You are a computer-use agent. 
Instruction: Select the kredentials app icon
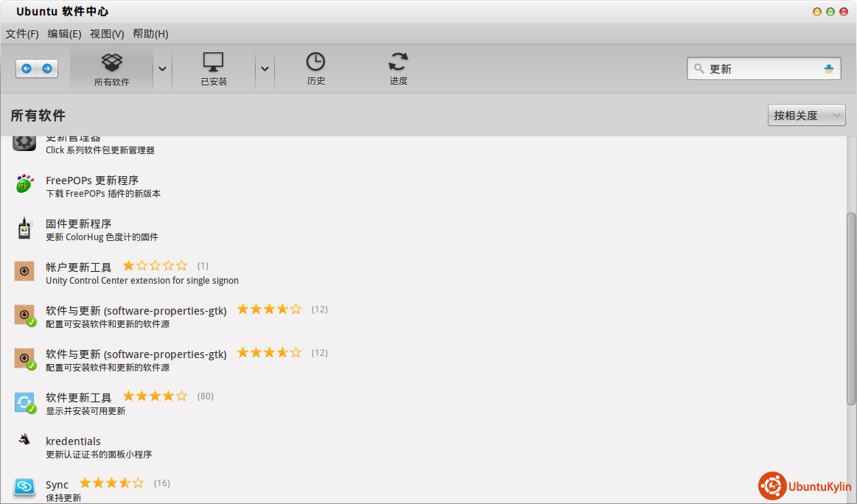(24, 440)
